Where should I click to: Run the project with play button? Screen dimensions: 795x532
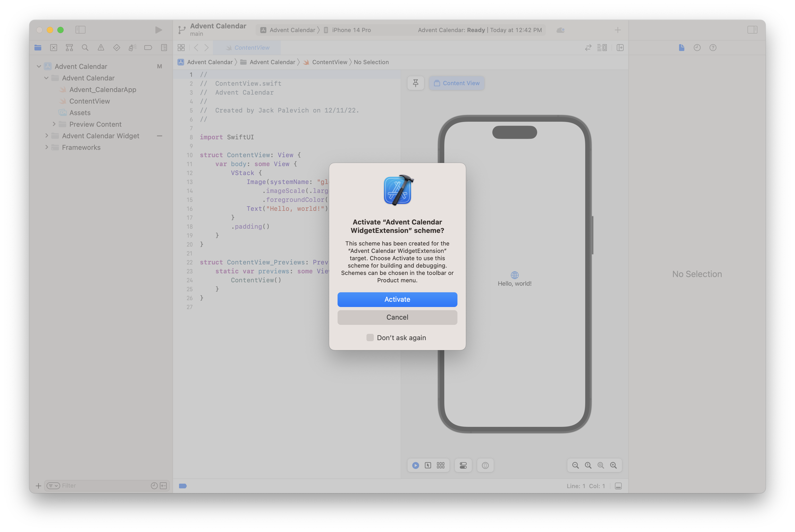[159, 30]
